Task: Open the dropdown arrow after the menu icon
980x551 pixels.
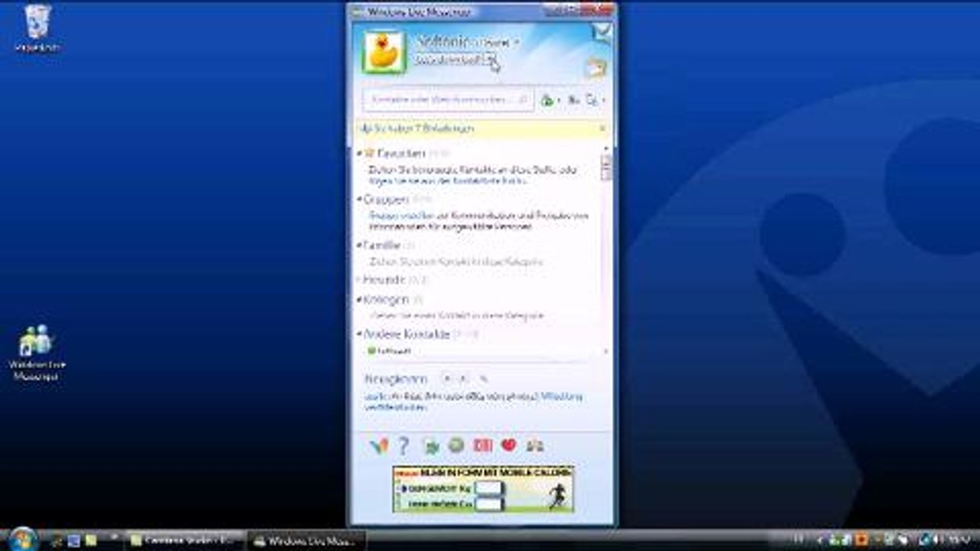Action: (x=603, y=101)
